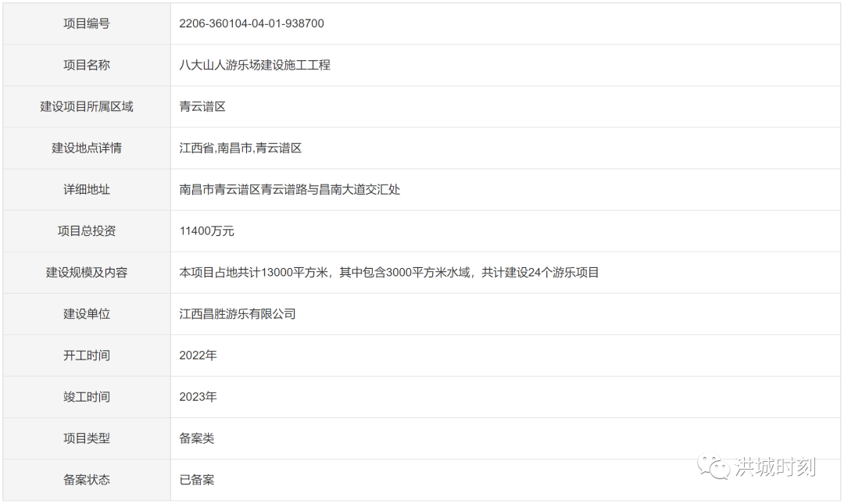The image size is (844, 504).
Task: Click the 项目类型 label
Action: coord(87,438)
